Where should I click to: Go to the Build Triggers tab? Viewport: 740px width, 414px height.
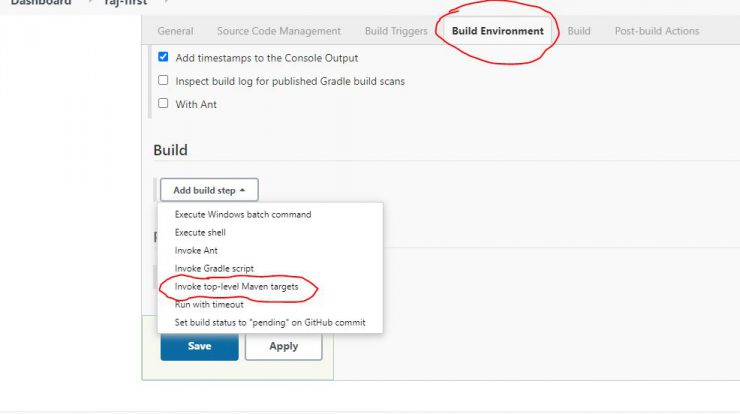click(x=396, y=31)
